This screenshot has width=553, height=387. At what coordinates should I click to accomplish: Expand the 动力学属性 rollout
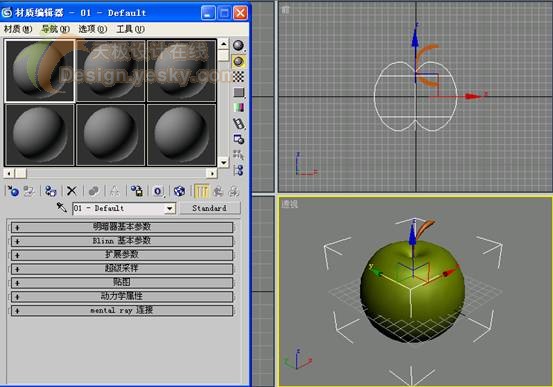[122, 296]
